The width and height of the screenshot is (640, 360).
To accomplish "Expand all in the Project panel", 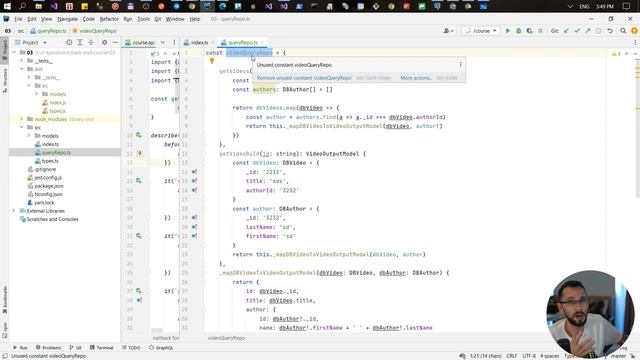I will (80, 42).
